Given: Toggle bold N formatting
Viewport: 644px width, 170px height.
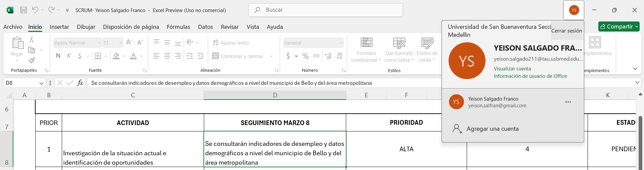Looking at the screenshot, I should coord(58,56).
